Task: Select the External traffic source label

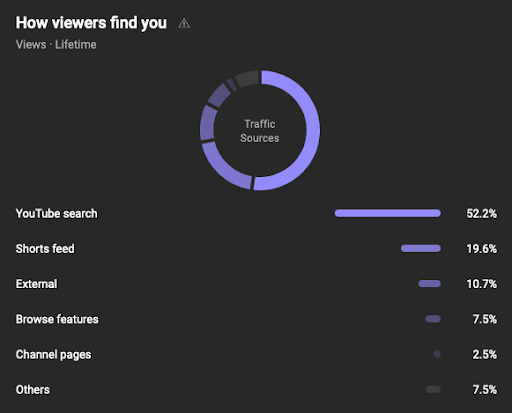Action: (x=36, y=284)
